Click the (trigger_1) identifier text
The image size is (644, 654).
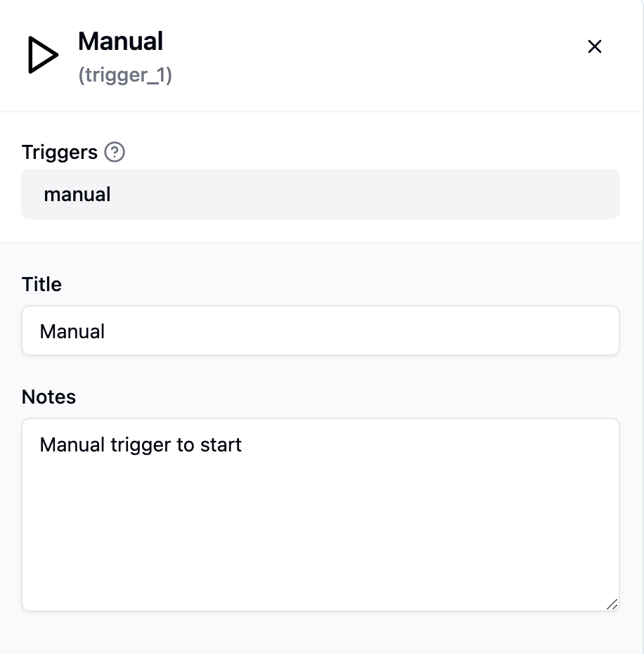point(125,75)
